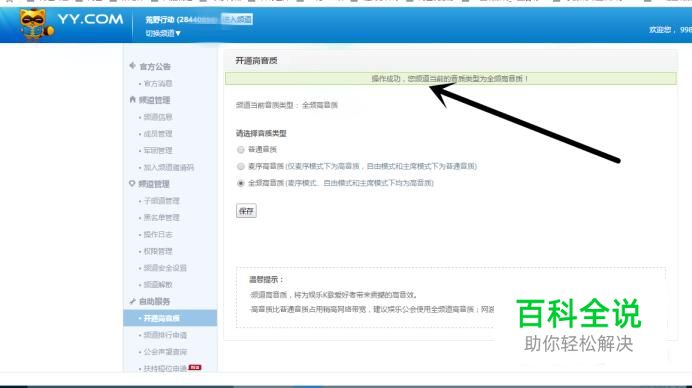Viewport: 692px width, 388px height.
Task: Click the 保存 save button
Action: click(x=246, y=211)
